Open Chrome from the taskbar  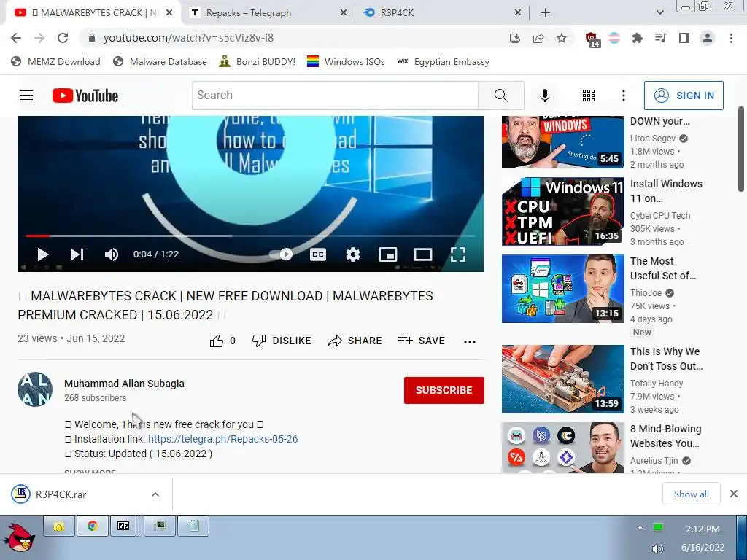(x=93, y=526)
